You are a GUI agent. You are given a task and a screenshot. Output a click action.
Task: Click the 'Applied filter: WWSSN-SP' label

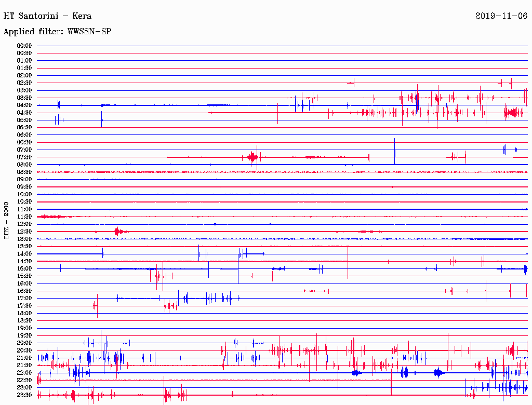click(57, 32)
